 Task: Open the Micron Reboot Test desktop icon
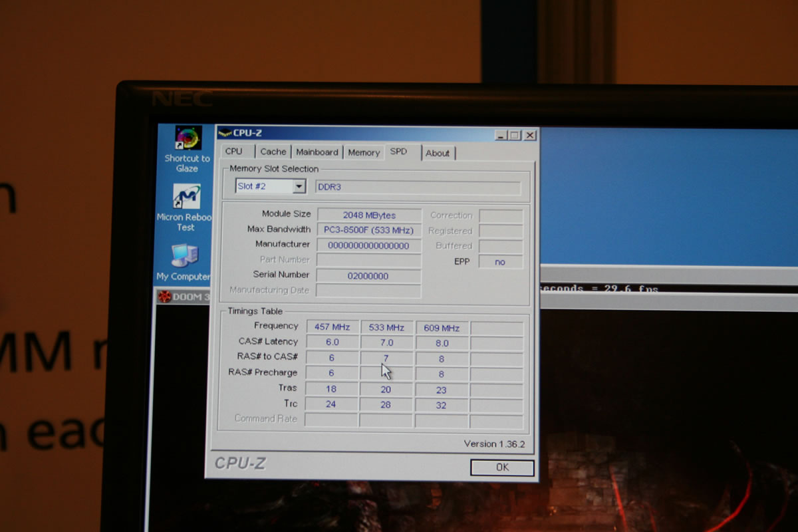pos(186,207)
